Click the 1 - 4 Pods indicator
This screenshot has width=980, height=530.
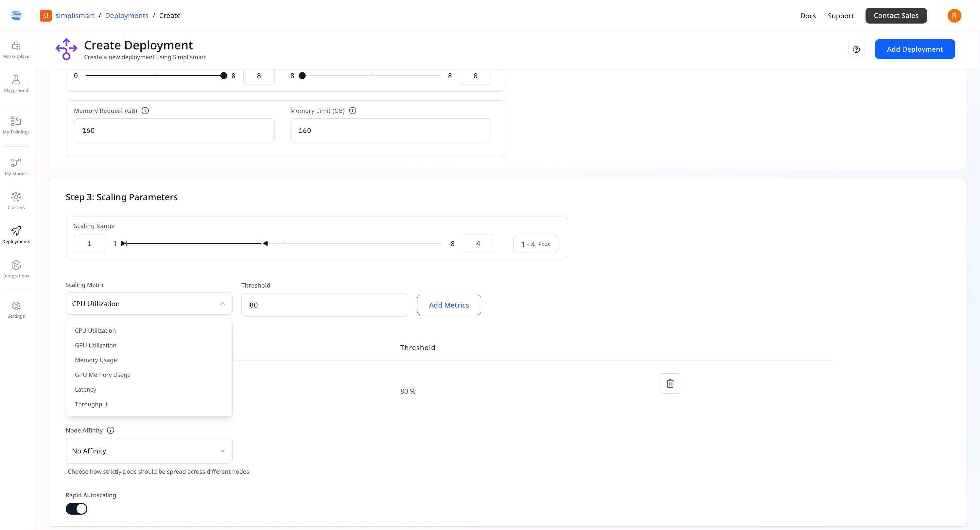coord(535,244)
